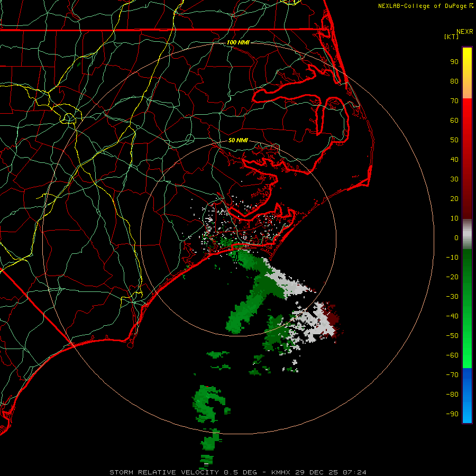Select the 20 value on the velocity scale
Viewport: 476px width, 476px height.
(x=454, y=199)
